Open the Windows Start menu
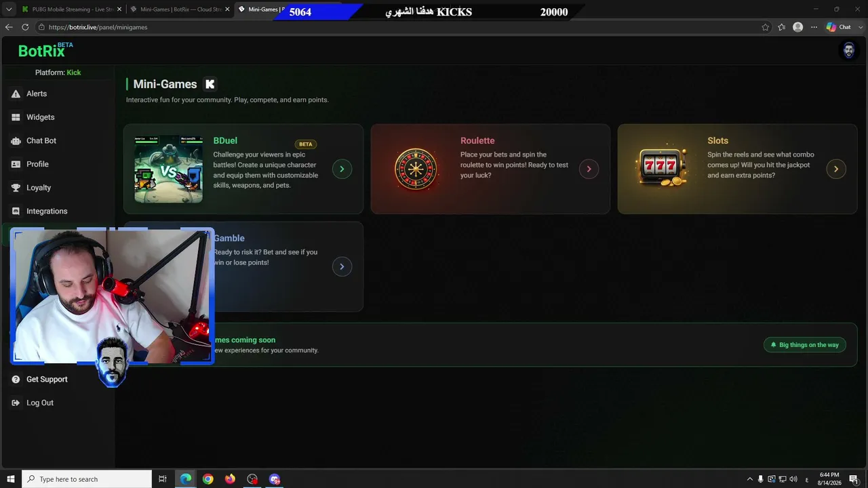Viewport: 868px width, 488px height. tap(11, 479)
